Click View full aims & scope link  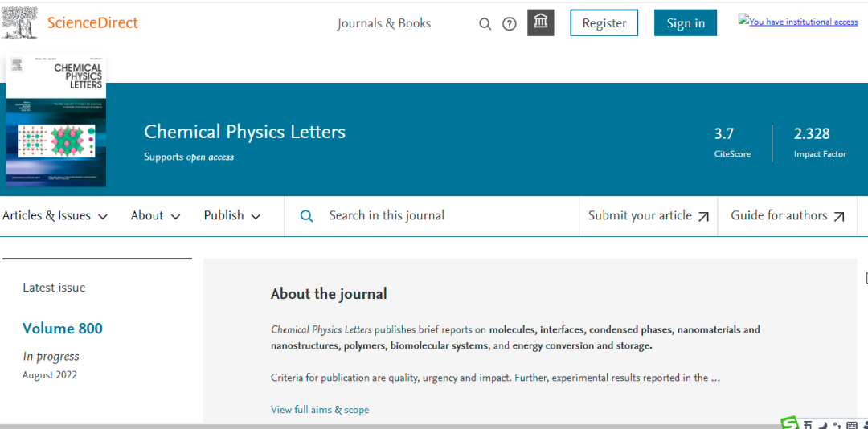click(x=320, y=410)
